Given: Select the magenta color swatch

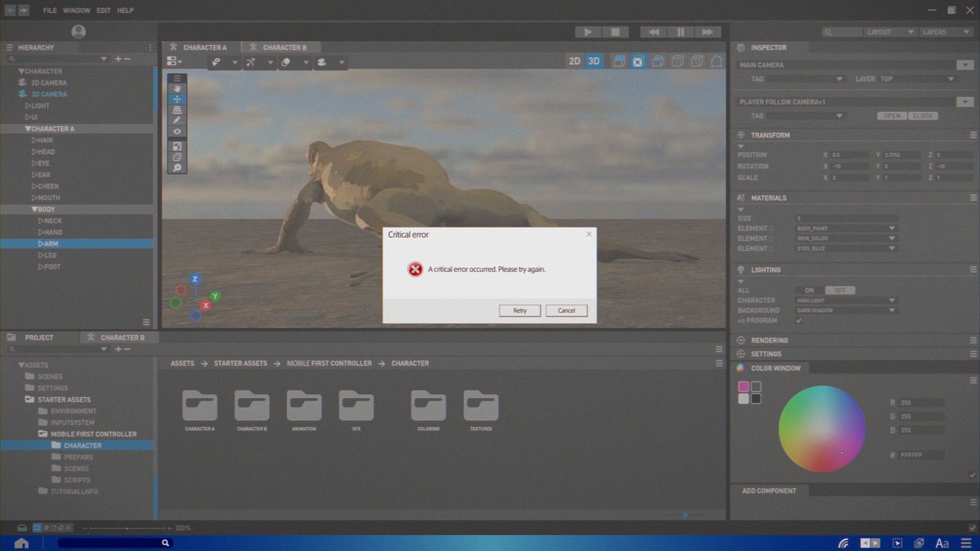Looking at the screenshot, I should pyautogui.click(x=743, y=387).
